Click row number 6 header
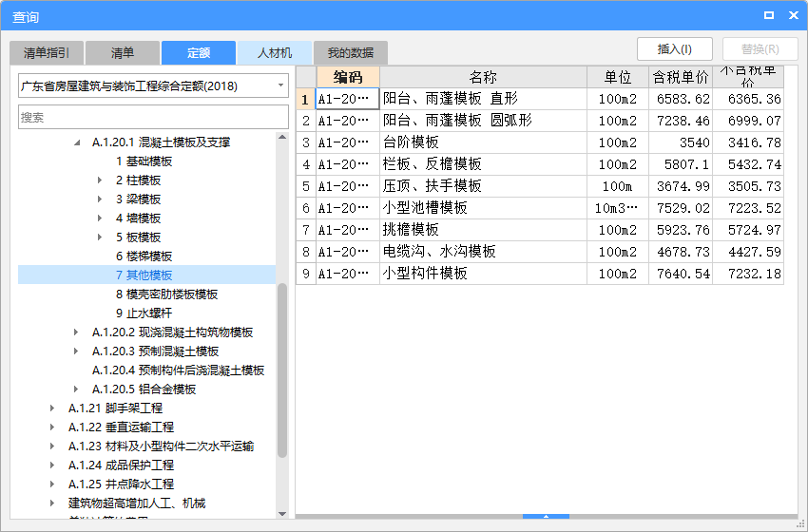The height and width of the screenshot is (532, 808). tap(306, 208)
